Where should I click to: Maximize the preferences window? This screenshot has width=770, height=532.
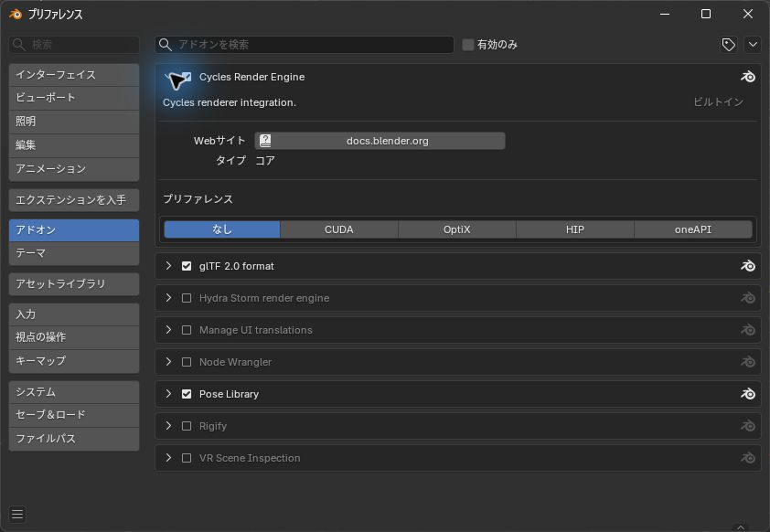click(706, 15)
